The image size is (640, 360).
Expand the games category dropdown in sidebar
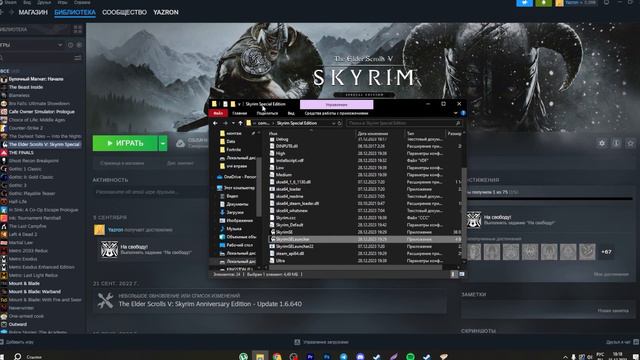click(x=60, y=45)
